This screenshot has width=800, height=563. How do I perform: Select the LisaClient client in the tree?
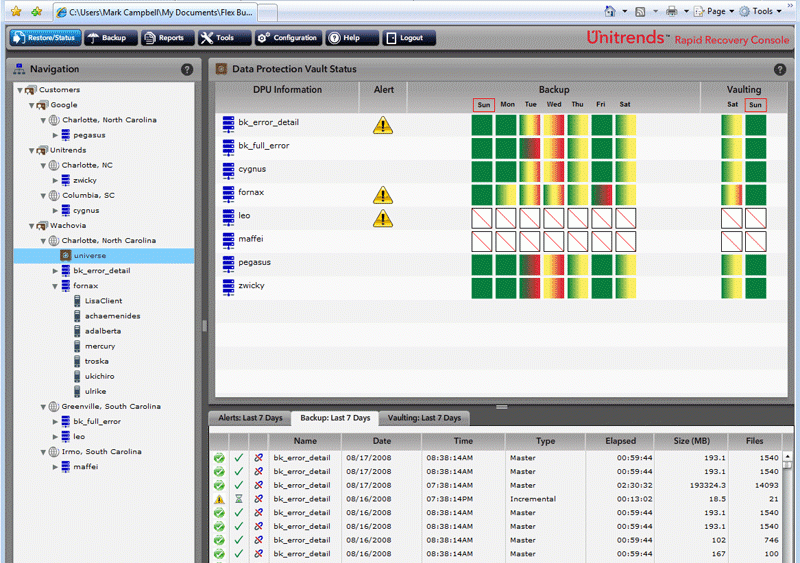(x=103, y=301)
